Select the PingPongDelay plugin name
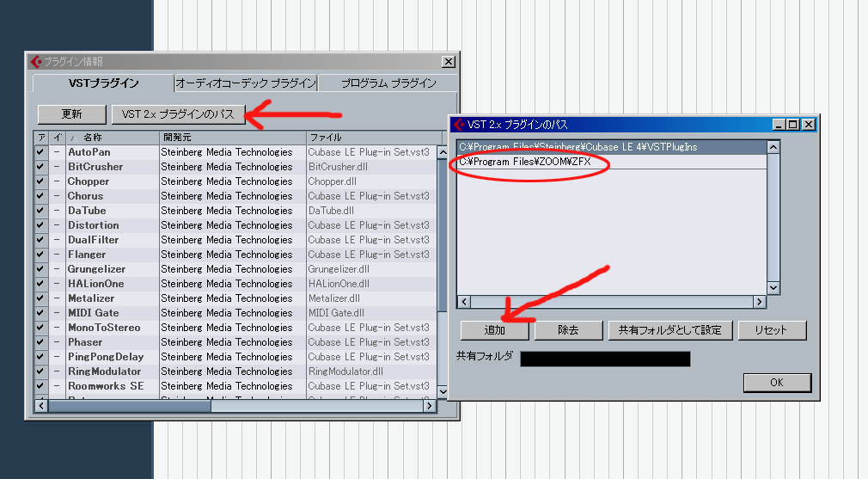 click(x=106, y=357)
